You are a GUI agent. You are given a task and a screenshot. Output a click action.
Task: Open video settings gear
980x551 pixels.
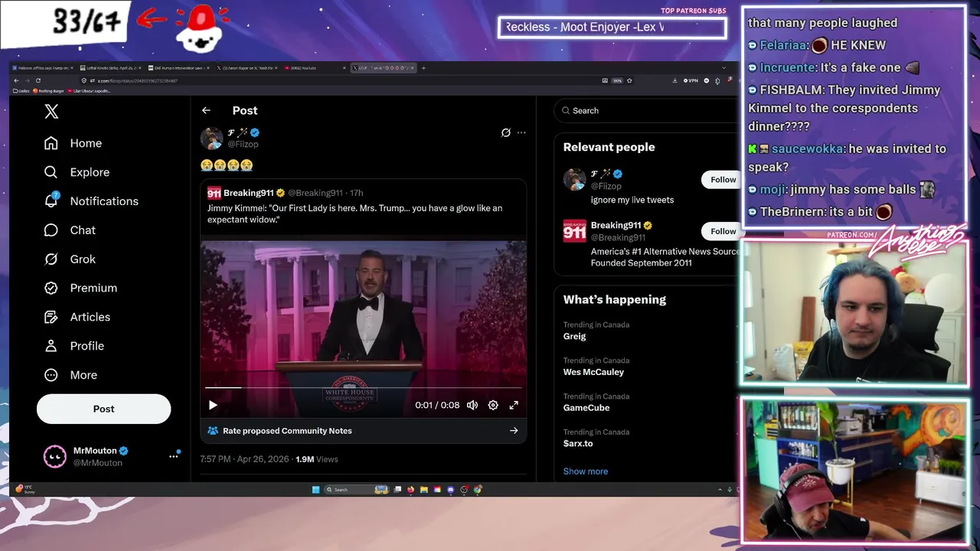tap(493, 405)
